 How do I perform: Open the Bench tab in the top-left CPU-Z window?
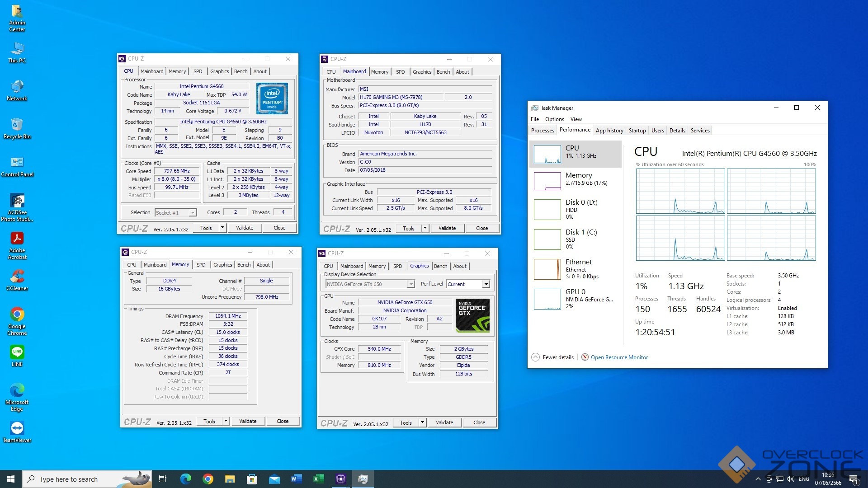point(241,71)
